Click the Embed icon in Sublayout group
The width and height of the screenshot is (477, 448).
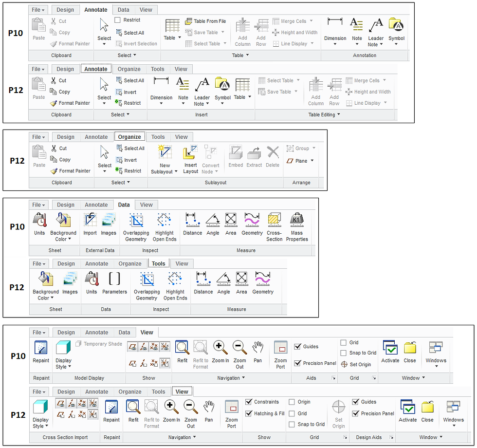(x=236, y=152)
